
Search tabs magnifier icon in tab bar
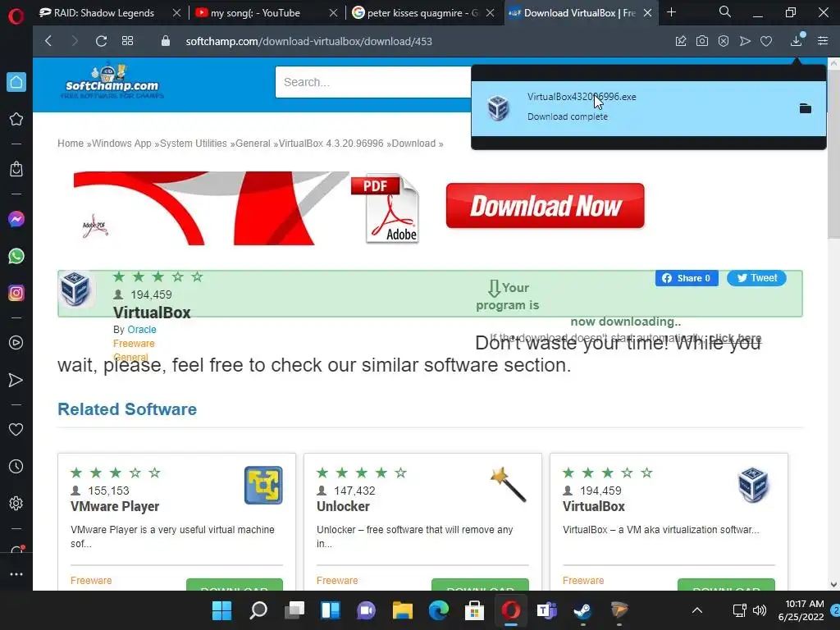pos(725,12)
